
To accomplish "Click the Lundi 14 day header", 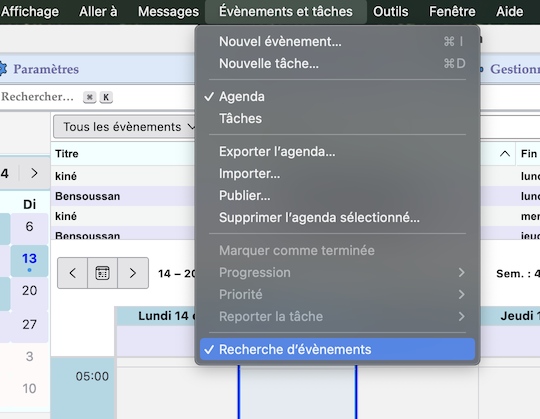I will click(156, 316).
